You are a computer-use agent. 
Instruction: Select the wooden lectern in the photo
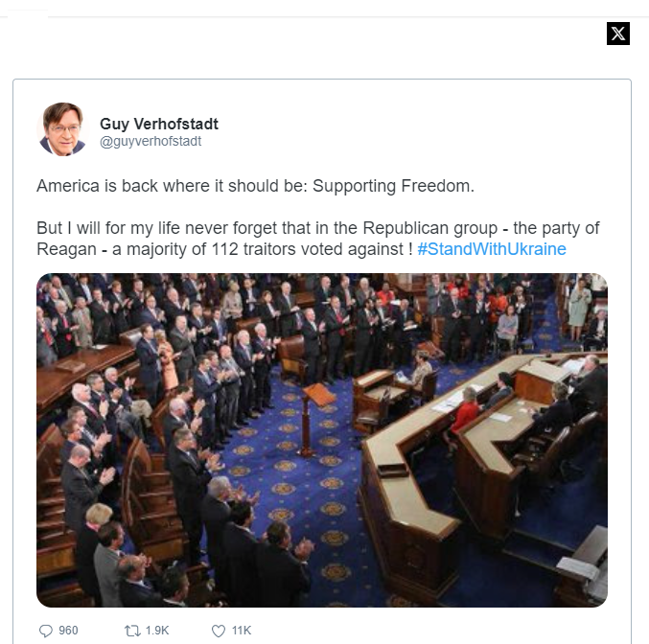click(x=314, y=420)
